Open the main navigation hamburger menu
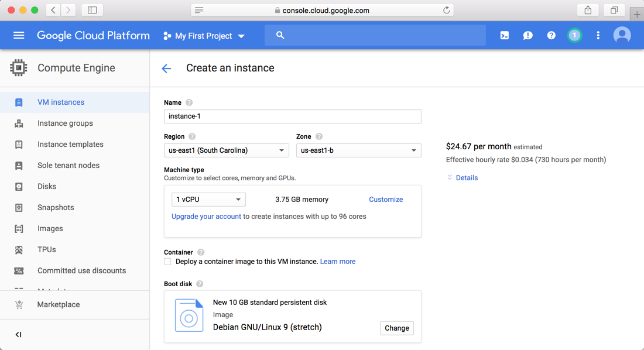 [x=19, y=36]
